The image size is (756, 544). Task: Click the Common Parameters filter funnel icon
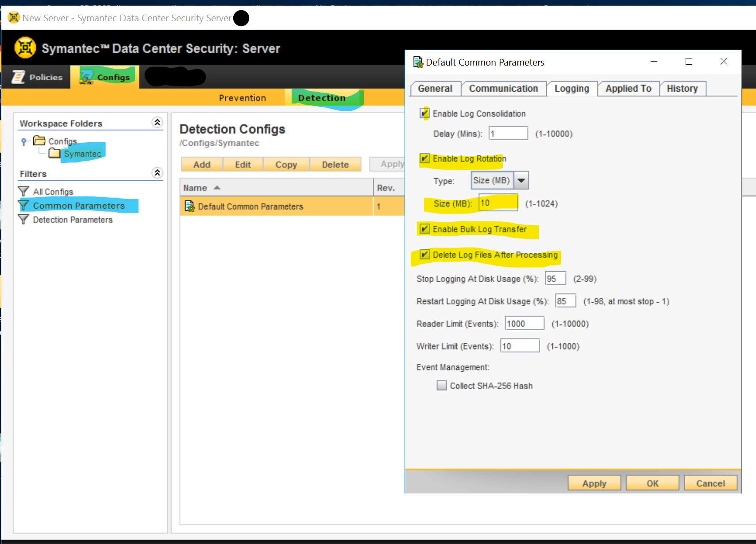(23, 206)
